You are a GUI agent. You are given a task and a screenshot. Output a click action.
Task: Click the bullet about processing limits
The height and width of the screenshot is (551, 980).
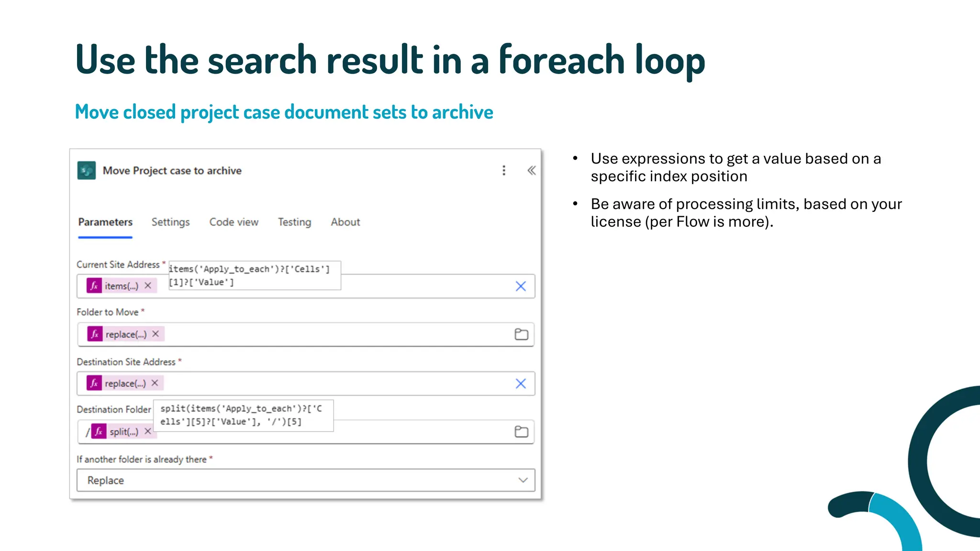point(746,213)
